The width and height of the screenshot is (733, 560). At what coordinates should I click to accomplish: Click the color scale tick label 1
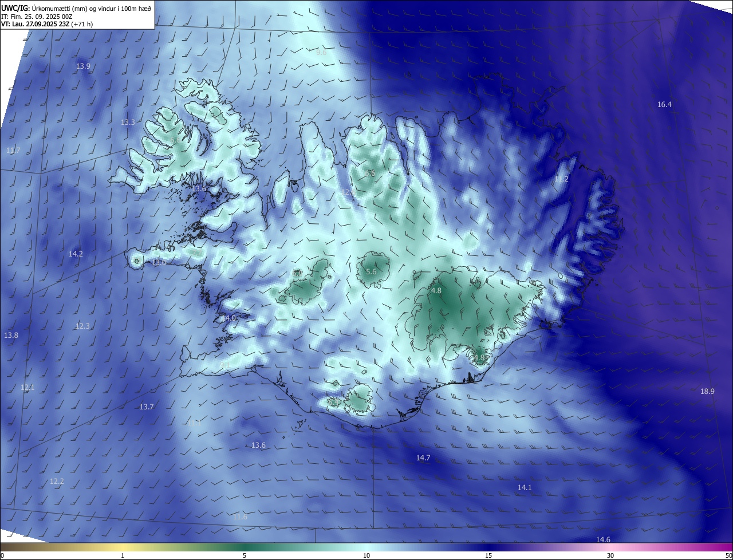pos(123,555)
